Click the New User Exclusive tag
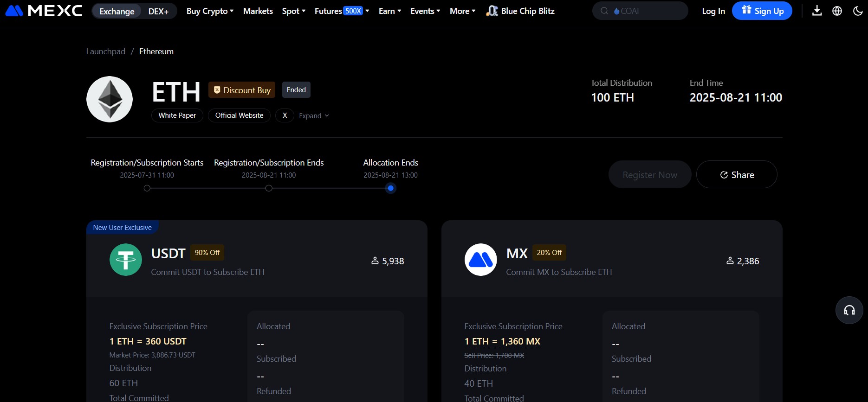Viewport: 868px width, 402px height. pyautogui.click(x=122, y=228)
